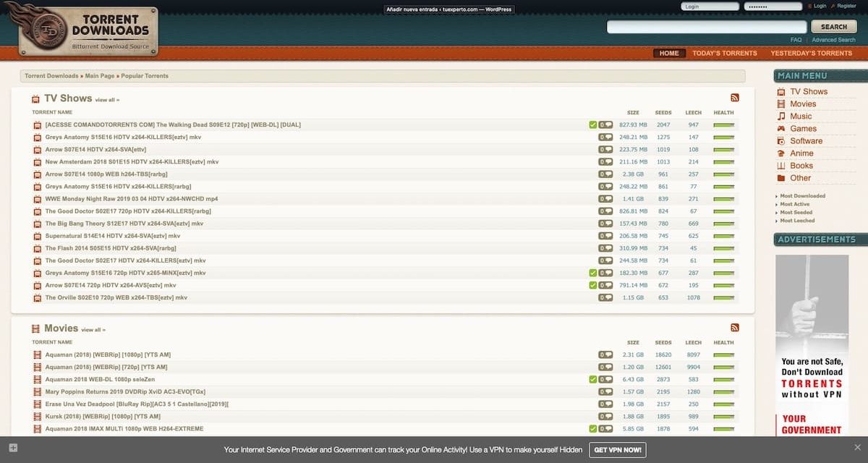
Task: Open the RSS feed icon for Movies section
Action: point(735,328)
